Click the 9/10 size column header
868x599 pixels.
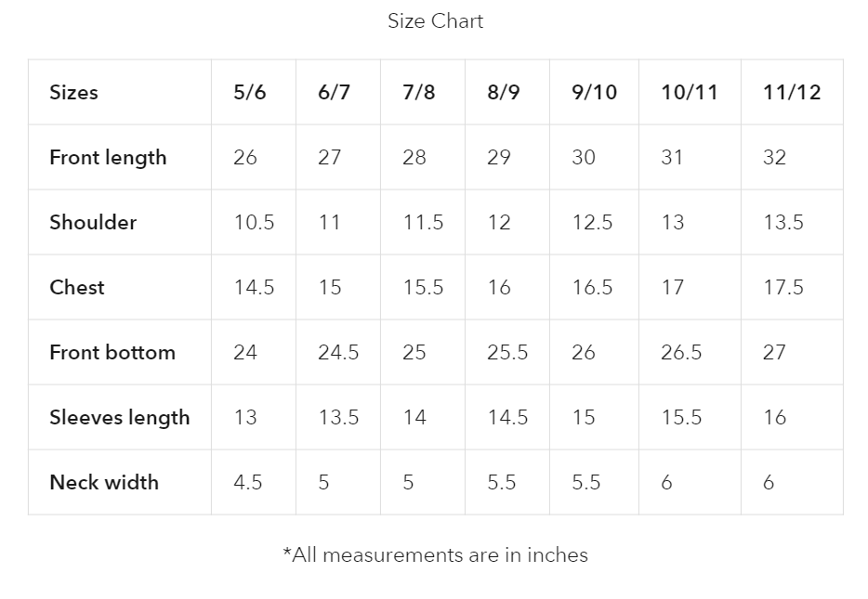(594, 93)
